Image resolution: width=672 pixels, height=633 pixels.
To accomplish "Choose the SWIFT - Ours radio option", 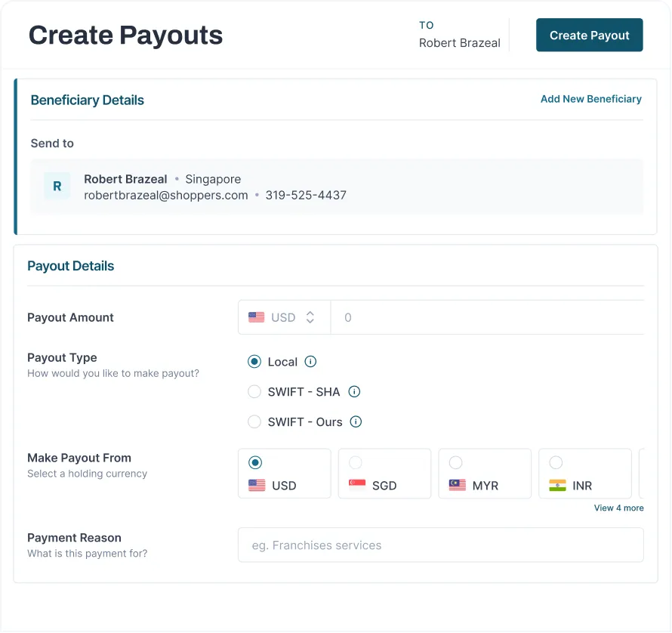I will pyautogui.click(x=254, y=422).
